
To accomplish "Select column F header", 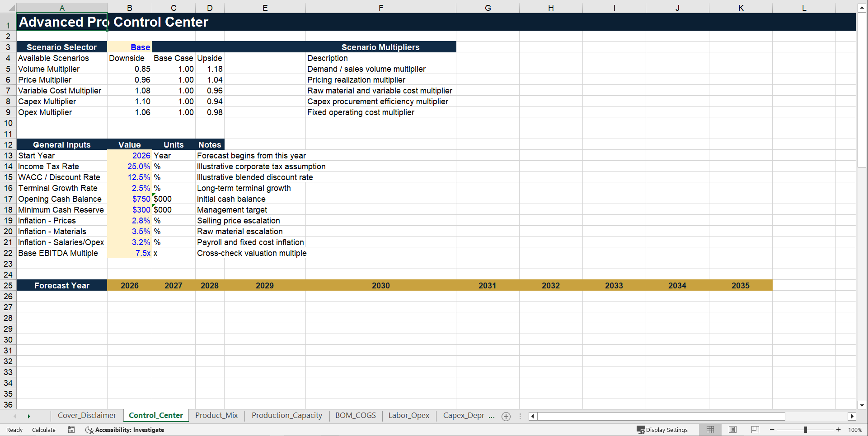I will (x=381, y=8).
